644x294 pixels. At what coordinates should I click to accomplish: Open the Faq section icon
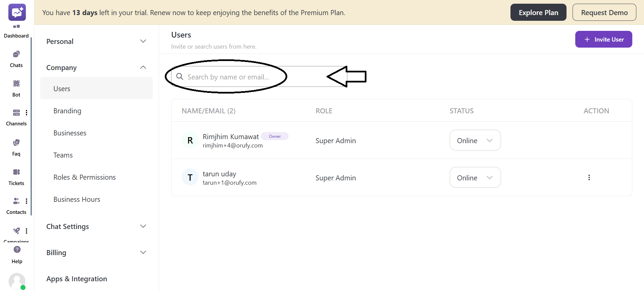coord(16,142)
